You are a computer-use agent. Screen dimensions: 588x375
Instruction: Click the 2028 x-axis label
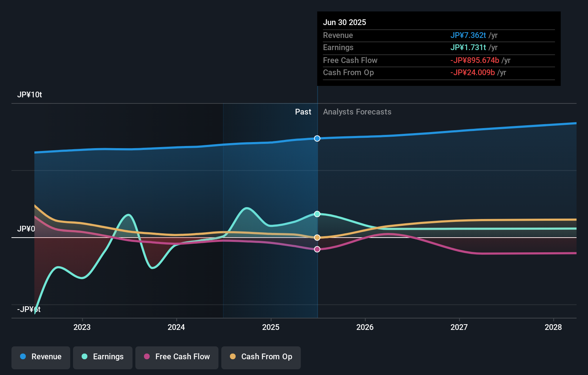[x=553, y=327]
